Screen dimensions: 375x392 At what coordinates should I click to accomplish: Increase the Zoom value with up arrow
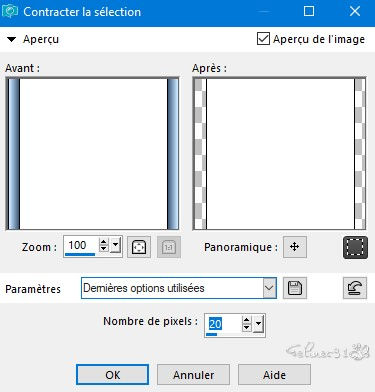tap(104, 242)
